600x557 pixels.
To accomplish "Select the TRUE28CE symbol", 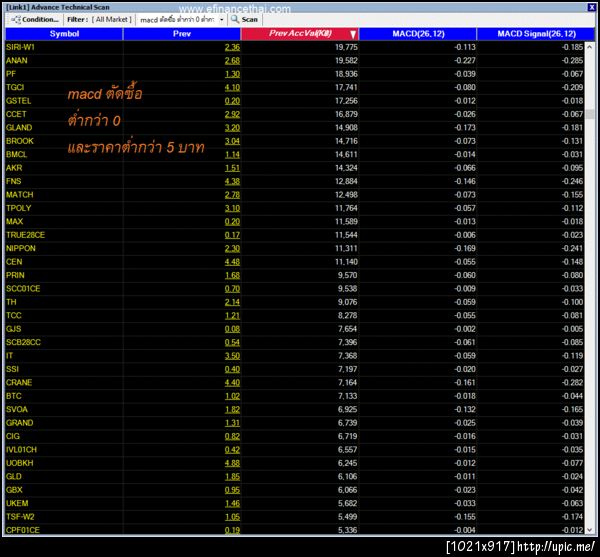I will click(x=25, y=235).
